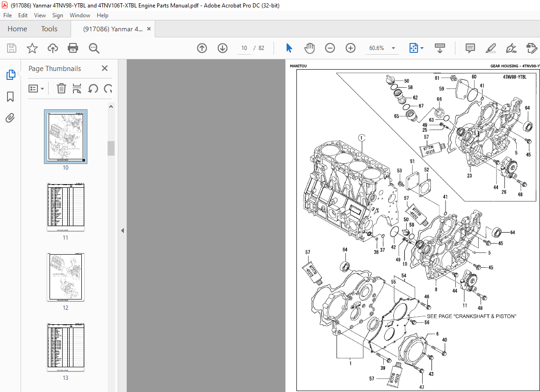Open the Window menu
Image resolution: width=540 pixels, height=392 pixels.
coord(80,15)
